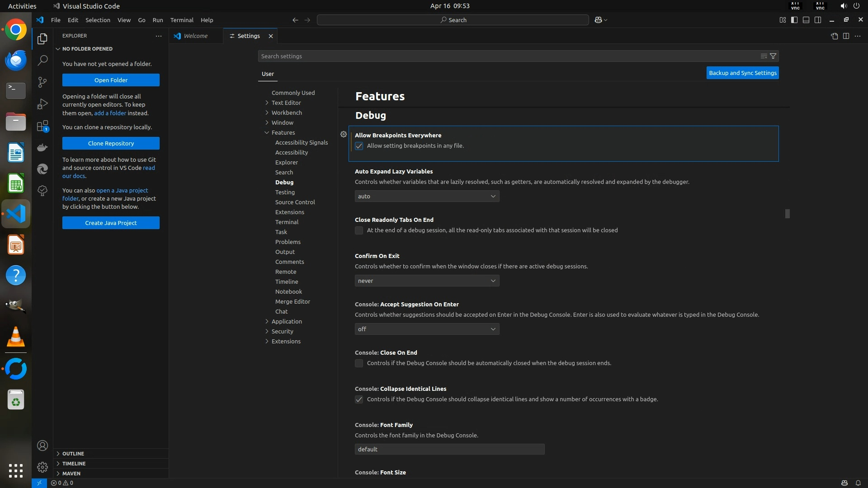Open the Search view in activity bar
868x488 pixels.
[42, 60]
